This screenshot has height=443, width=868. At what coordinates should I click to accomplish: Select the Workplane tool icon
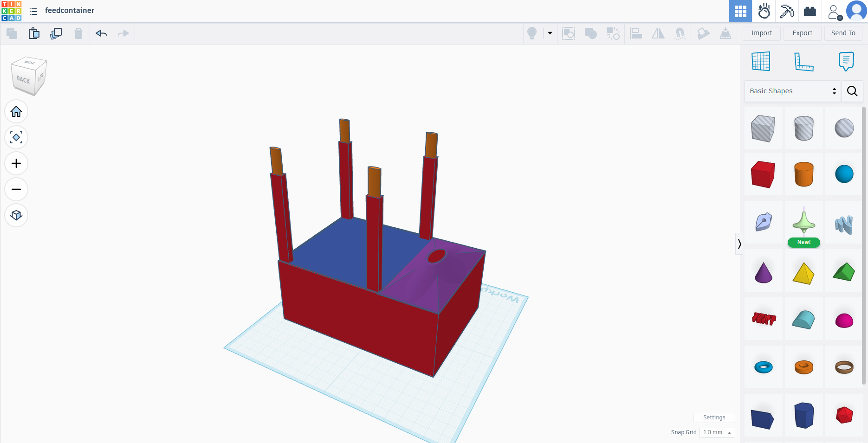[x=761, y=61]
